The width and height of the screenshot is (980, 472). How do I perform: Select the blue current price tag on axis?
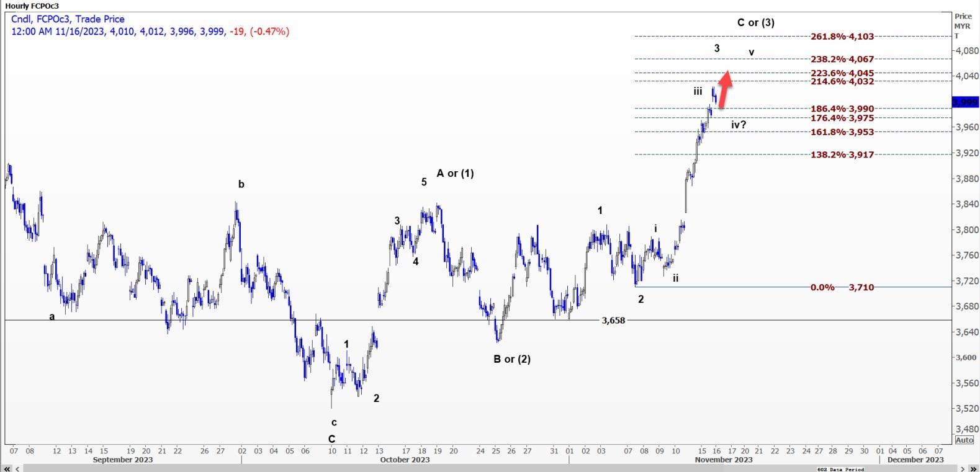point(966,102)
